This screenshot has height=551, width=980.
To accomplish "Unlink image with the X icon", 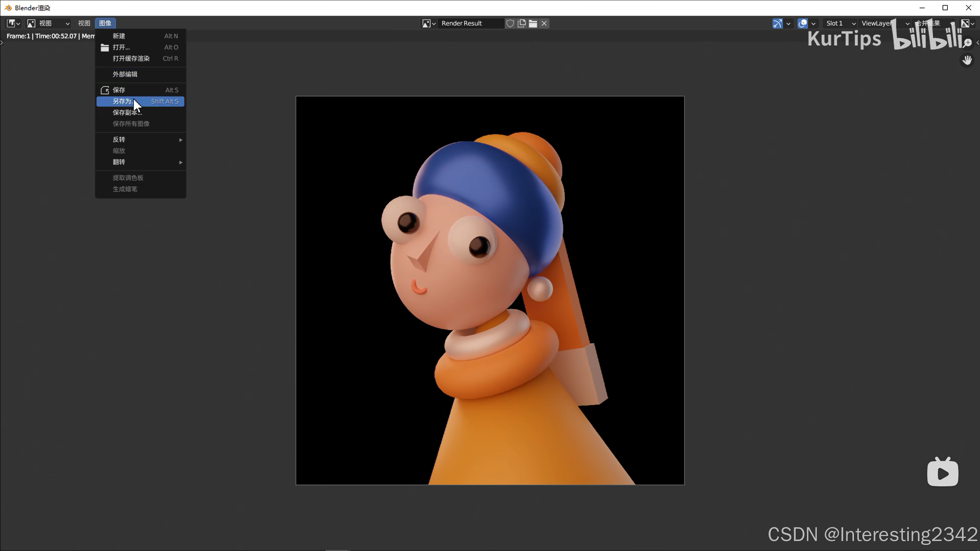I will pos(544,23).
